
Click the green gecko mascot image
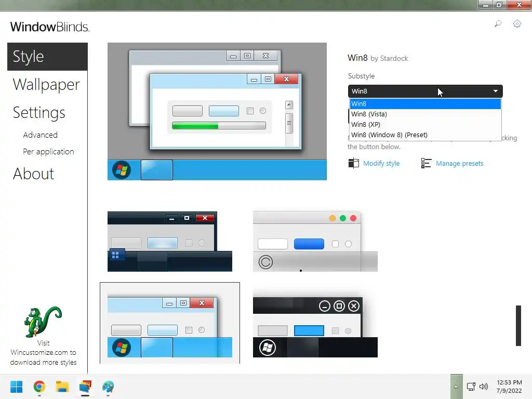click(43, 322)
